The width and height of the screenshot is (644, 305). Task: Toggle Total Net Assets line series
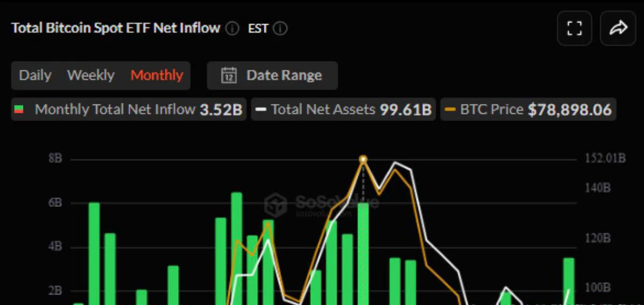click(x=343, y=110)
